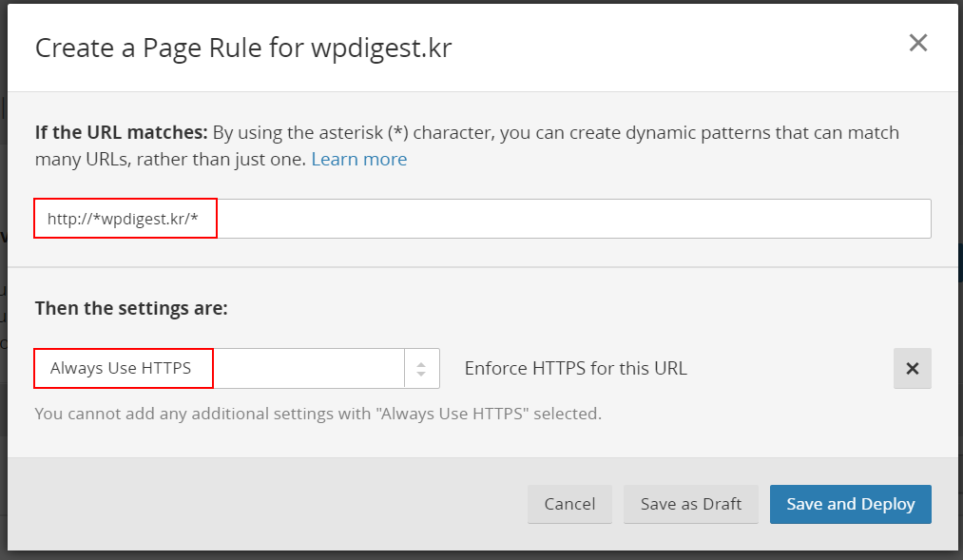Remove the Always Use HTTPS setting row

(x=912, y=369)
